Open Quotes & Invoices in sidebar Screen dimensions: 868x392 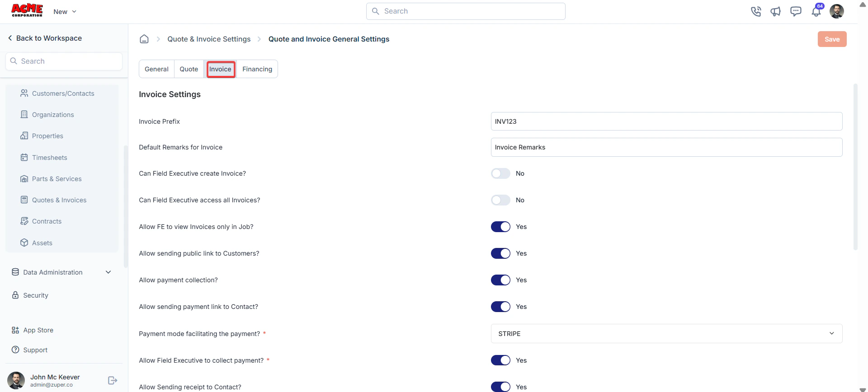[x=59, y=200]
